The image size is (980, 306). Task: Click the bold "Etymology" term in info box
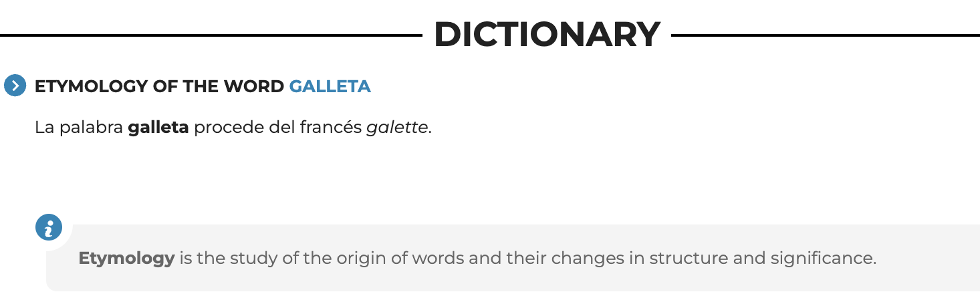[126, 259]
